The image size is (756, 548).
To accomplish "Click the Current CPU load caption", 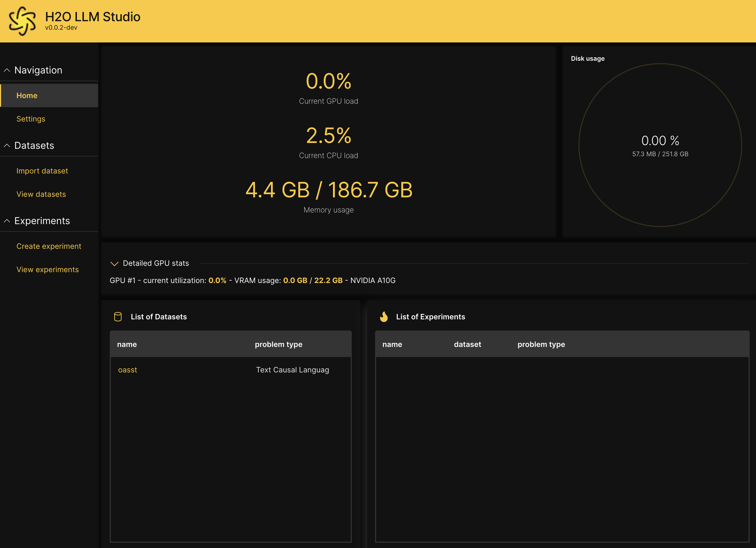I will point(329,155).
